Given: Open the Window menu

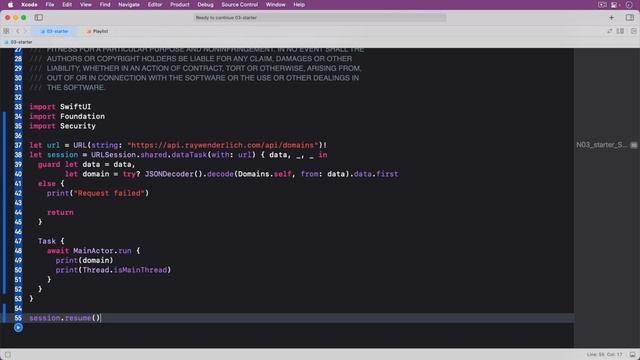Looking at the screenshot, I should tap(276, 4).
